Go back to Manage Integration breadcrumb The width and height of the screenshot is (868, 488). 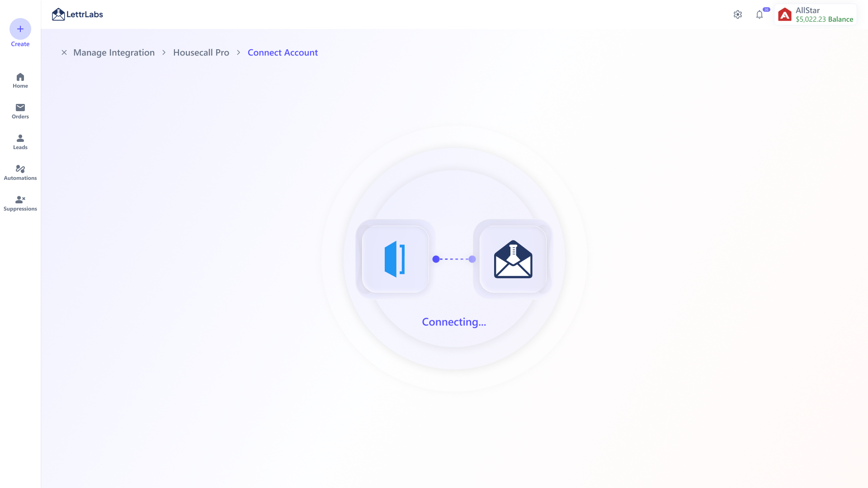[x=114, y=52]
